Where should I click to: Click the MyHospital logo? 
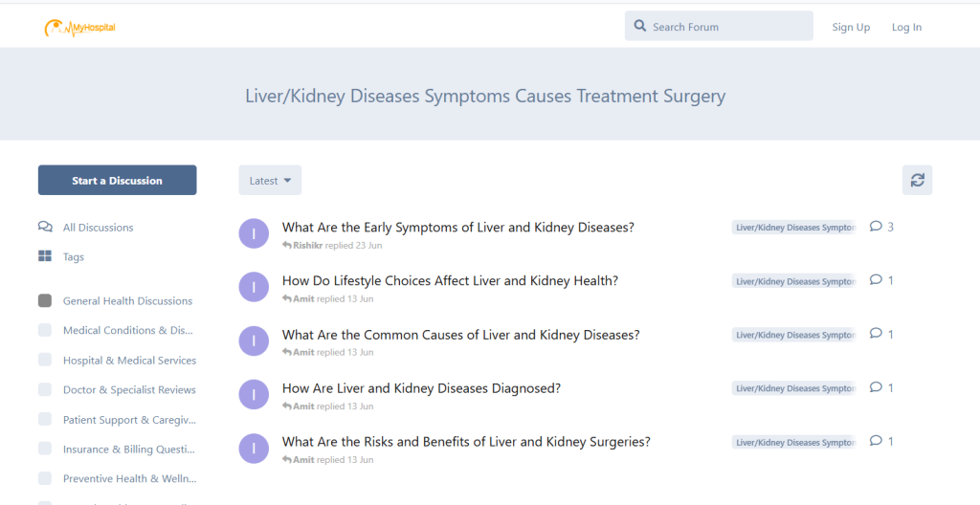80,28
